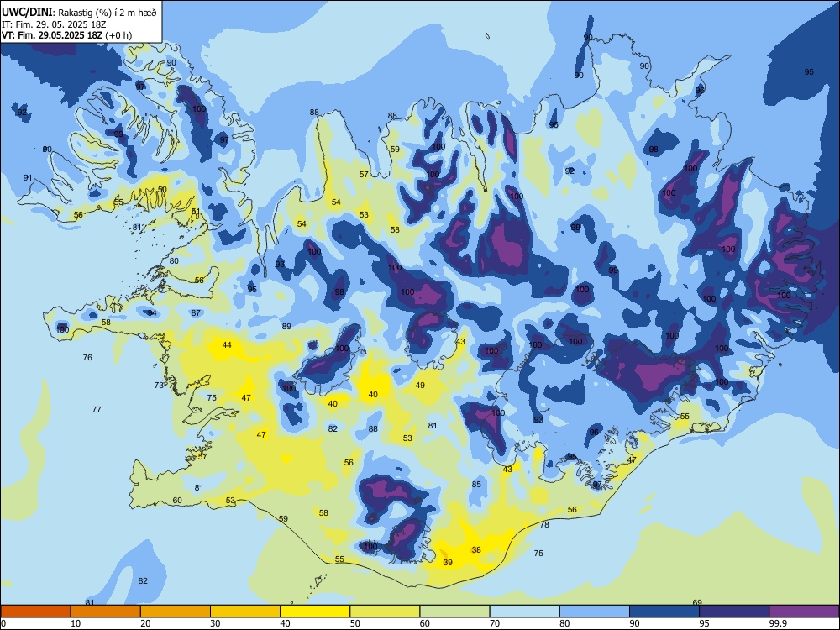
Task: Click the purple above-99.9 legend swatch
Action: pyautogui.click(x=804, y=612)
